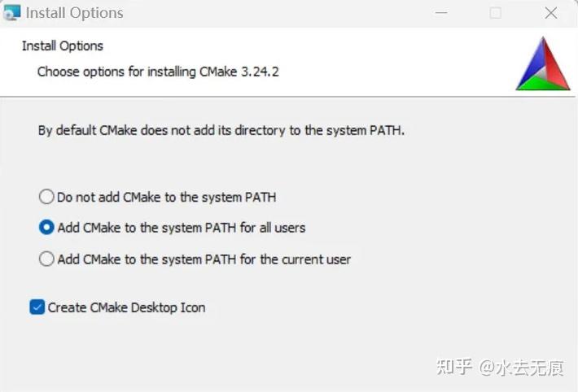Click the 'Add CMake to the system PATH for all users' label

182,228
